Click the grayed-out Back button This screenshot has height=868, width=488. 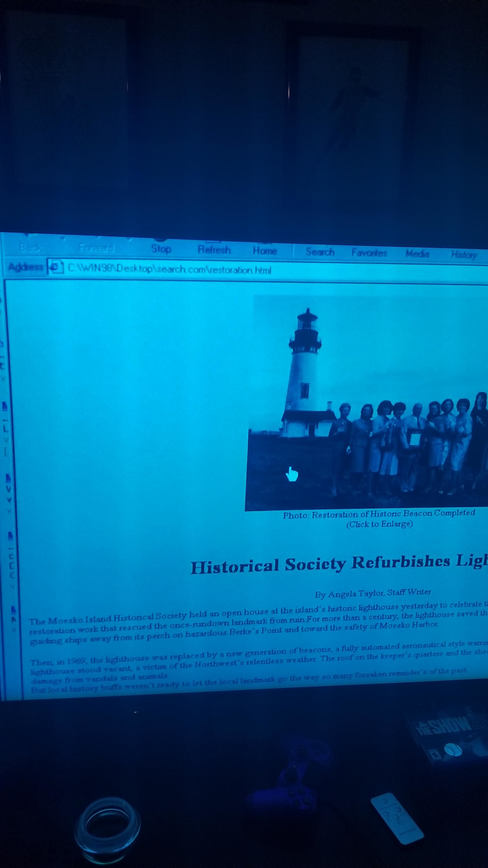(x=31, y=247)
